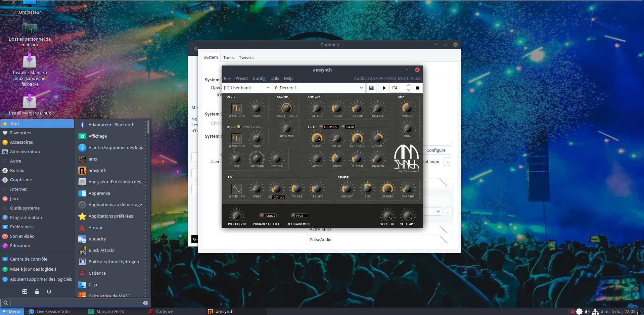
Task: Expand the preset dropdown showing Derren 1
Action: 319,88
